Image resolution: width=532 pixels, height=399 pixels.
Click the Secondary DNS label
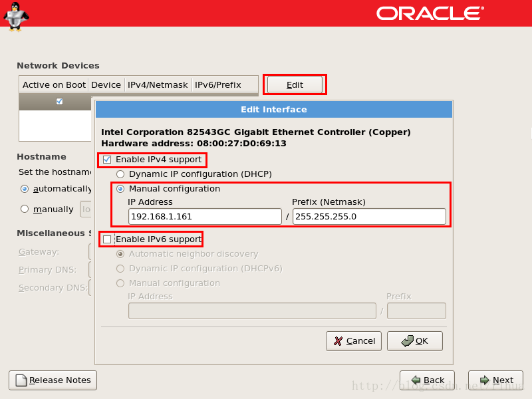(x=53, y=288)
